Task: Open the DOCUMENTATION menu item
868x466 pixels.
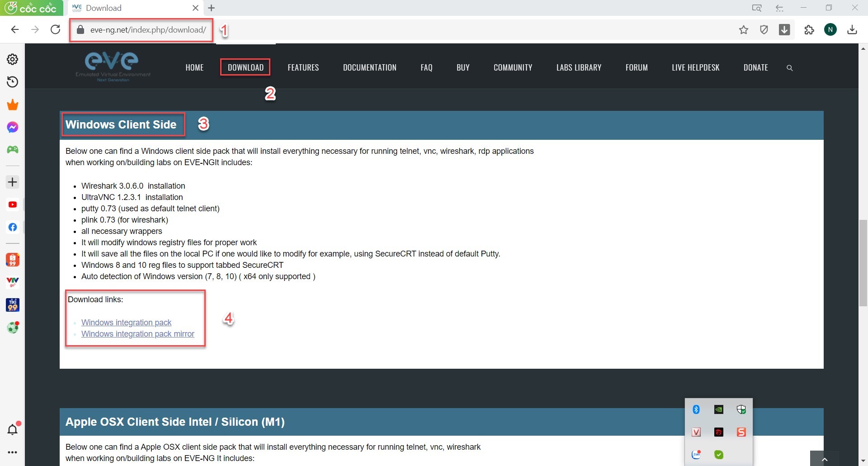Action: (x=370, y=67)
